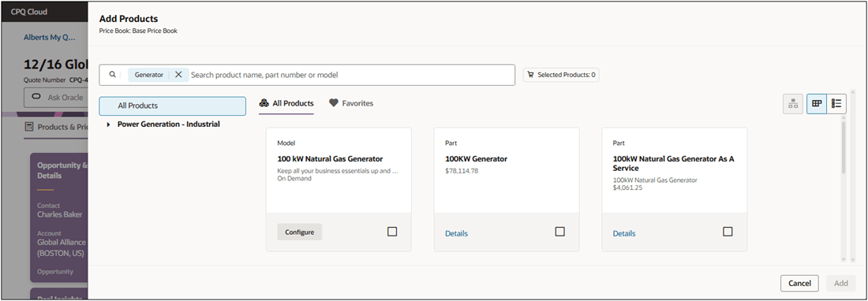Configure the 100 kW Natural Gas Generator
868x301 pixels.
tap(300, 232)
